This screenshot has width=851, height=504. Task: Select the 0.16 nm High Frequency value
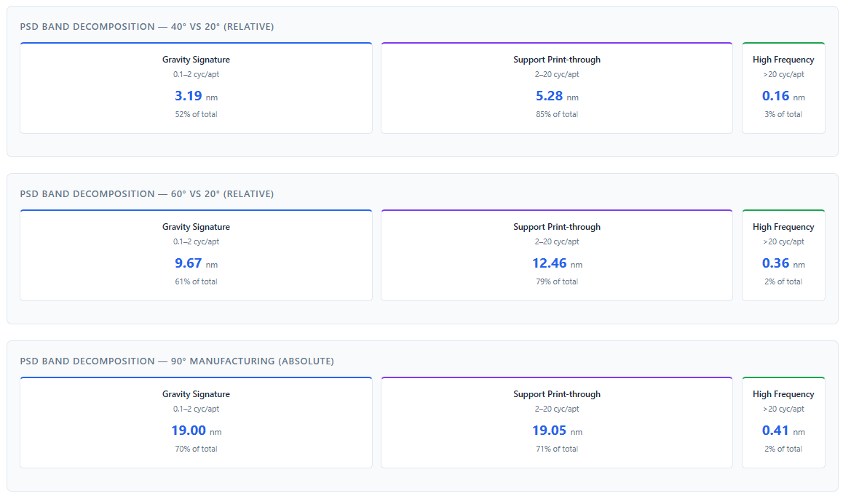775,96
